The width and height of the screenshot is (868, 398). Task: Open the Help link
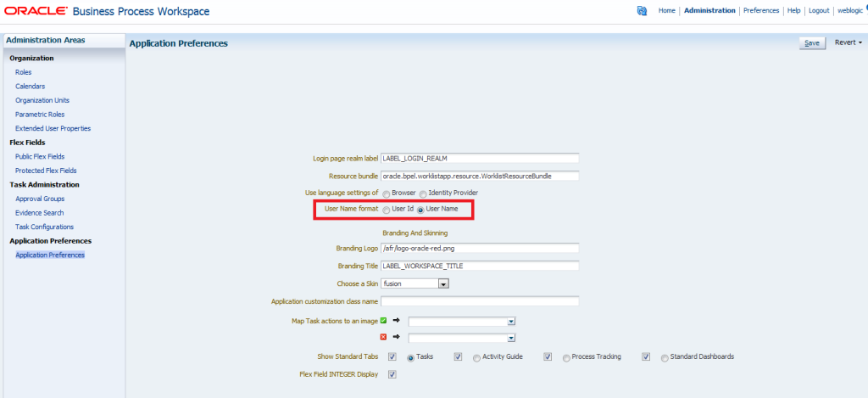[793, 10]
